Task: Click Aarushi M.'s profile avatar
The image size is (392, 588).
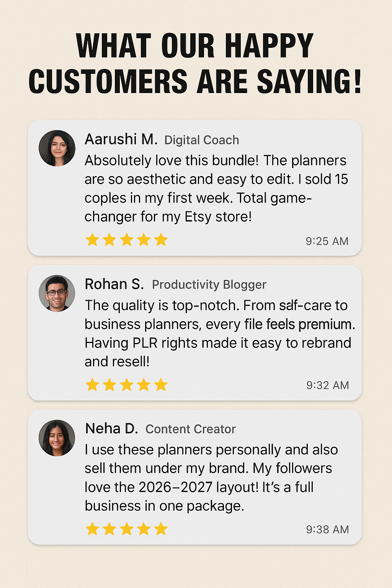Action: (x=57, y=148)
